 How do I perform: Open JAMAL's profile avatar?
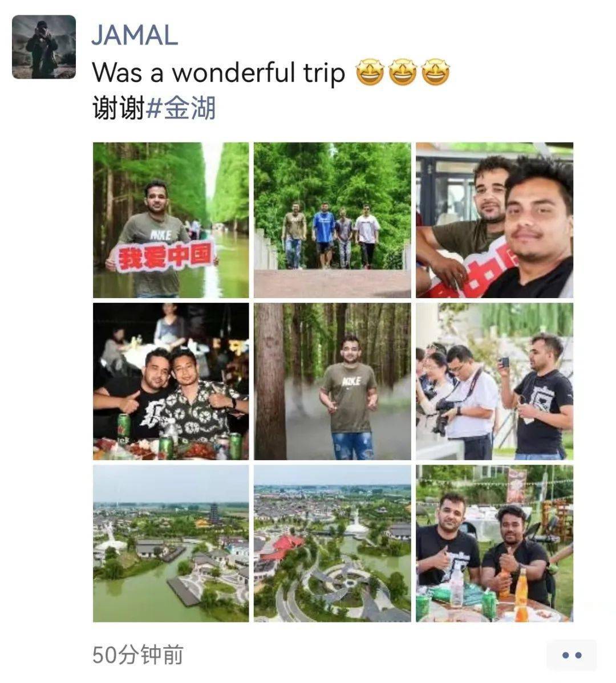43,47
